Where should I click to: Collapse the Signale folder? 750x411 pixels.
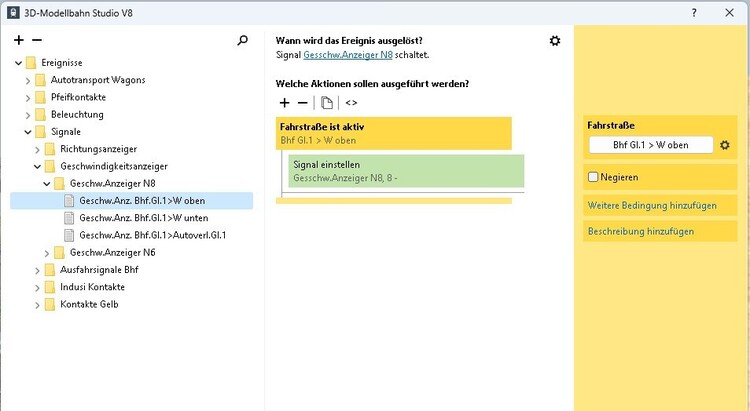coord(28,131)
